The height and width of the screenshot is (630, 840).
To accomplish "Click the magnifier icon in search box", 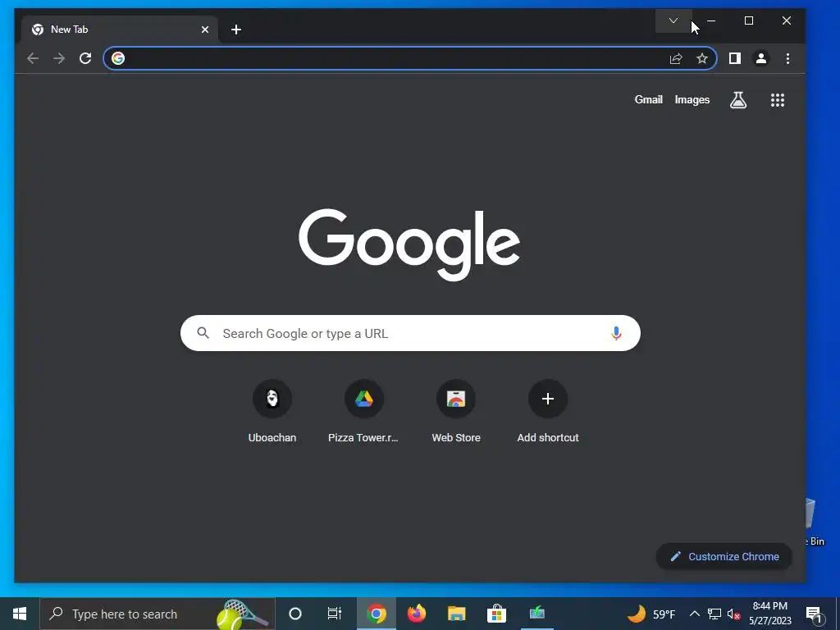I will [203, 333].
